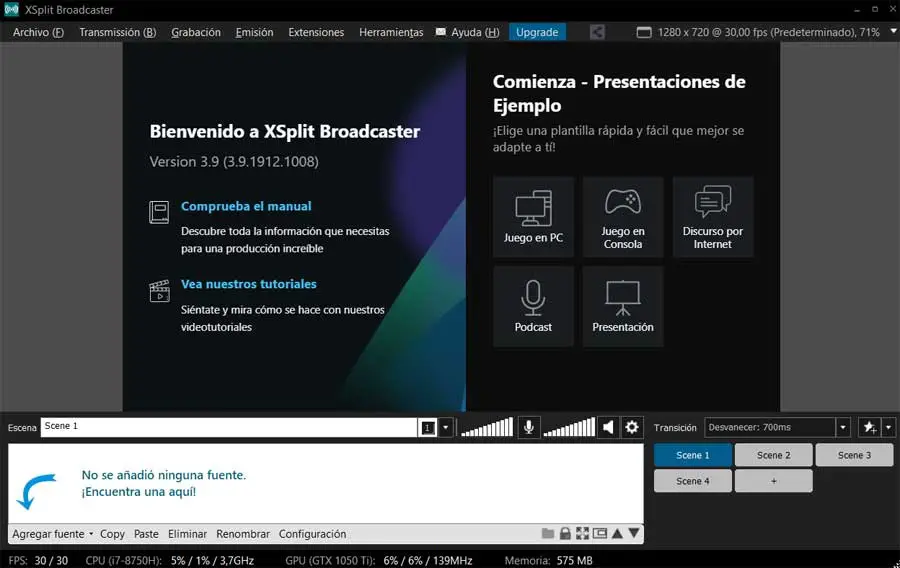
Task: Move source up with triangle arrow
Action: [x=617, y=534]
